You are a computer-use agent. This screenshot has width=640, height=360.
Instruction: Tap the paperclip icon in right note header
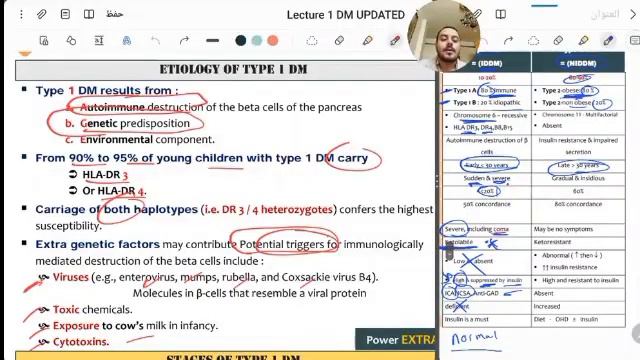pyautogui.click(x=478, y=14)
